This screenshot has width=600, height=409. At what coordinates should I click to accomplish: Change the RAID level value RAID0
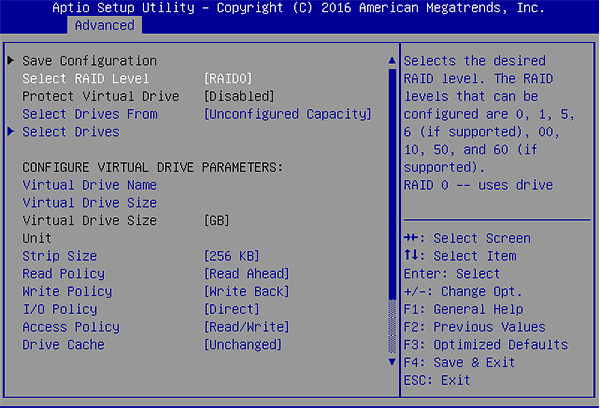(228, 79)
